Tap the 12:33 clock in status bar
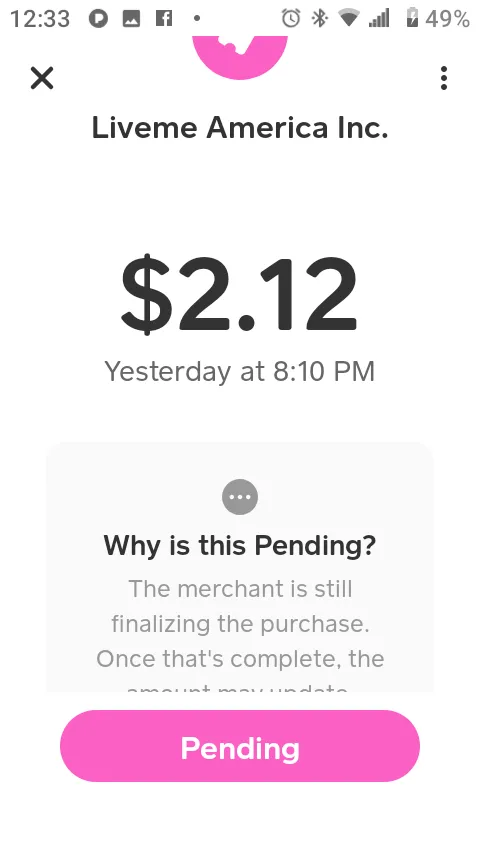Image resolution: width=480 pixels, height=854 pixels. point(40,19)
